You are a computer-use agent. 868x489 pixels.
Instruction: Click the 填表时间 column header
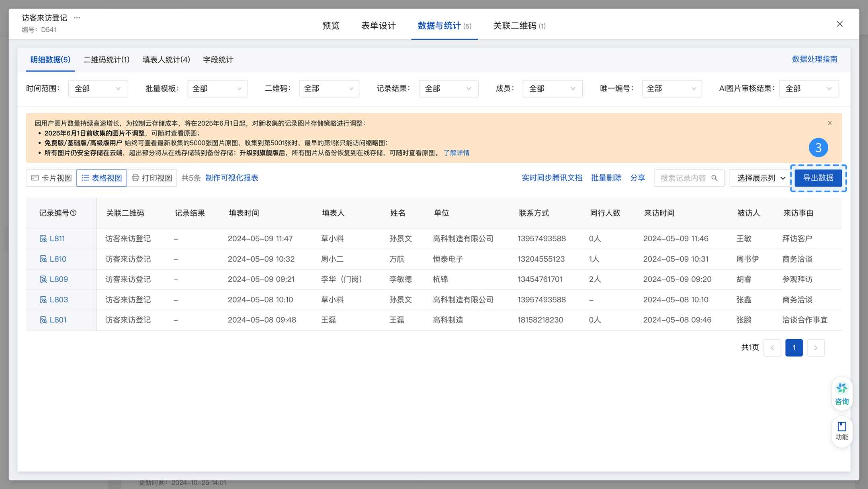point(244,213)
